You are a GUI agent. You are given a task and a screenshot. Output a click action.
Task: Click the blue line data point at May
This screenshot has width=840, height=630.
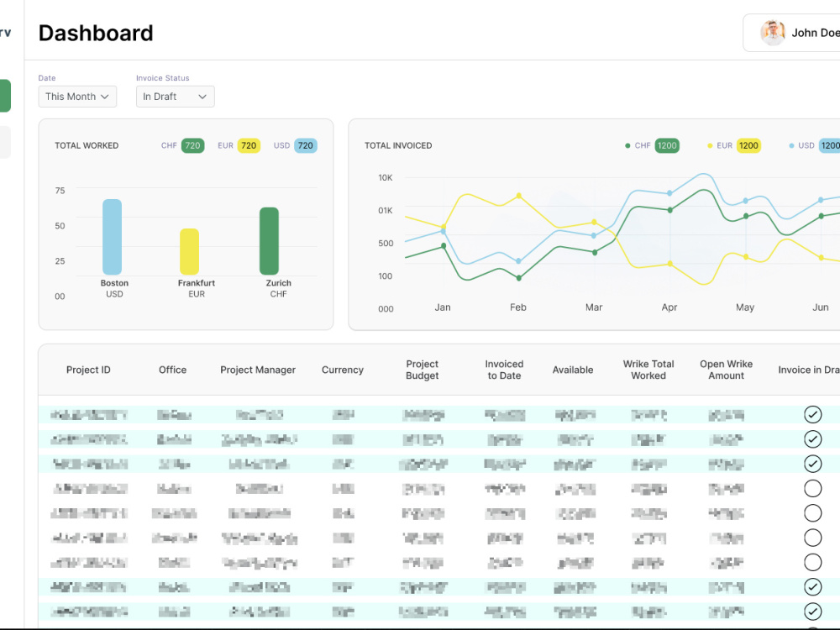pos(745,201)
